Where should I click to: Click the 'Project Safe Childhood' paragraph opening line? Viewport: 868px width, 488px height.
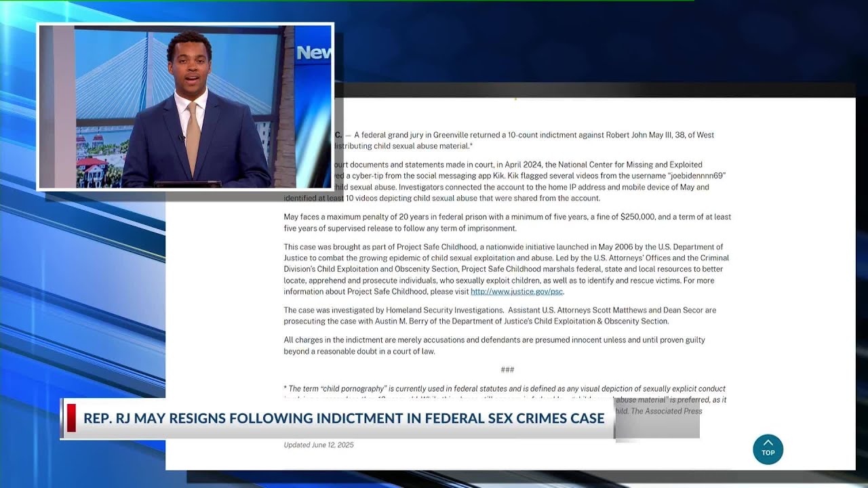pyautogui.click(x=503, y=247)
